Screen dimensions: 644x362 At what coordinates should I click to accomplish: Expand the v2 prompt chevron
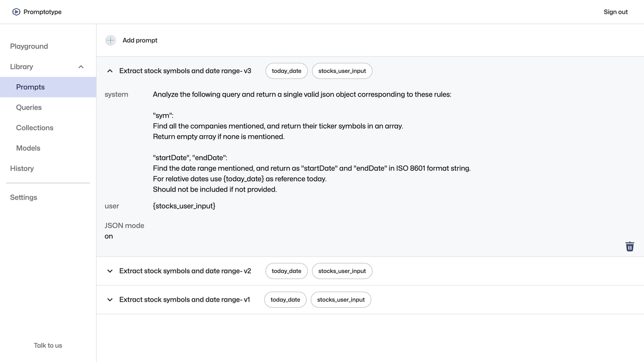[110, 271]
